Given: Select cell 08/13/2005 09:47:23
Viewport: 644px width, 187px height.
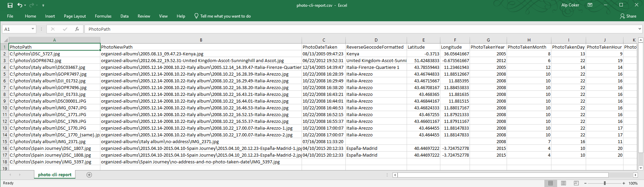Looking at the screenshot, I should click(x=324, y=54).
